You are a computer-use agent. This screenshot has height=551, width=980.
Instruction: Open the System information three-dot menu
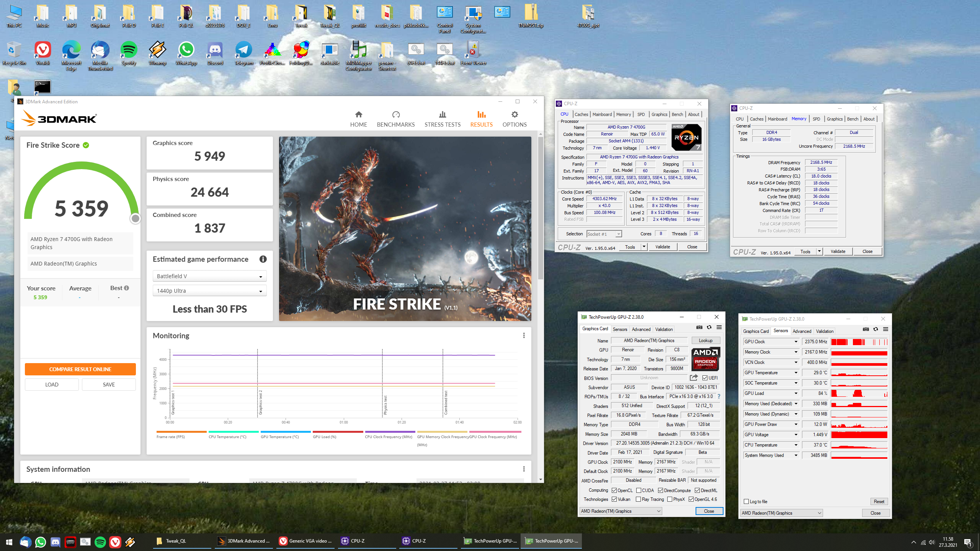tap(524, 469)
